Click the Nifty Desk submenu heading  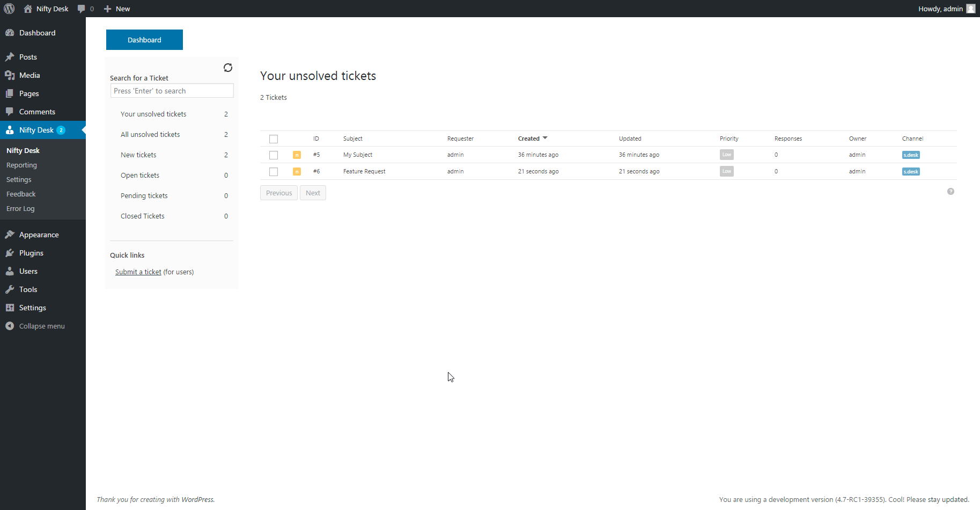(23, 151)
